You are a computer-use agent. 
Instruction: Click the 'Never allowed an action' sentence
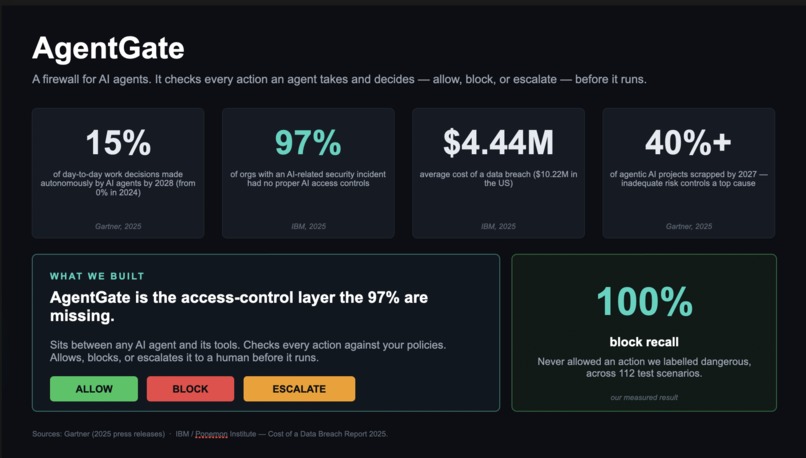tap(644, 368)
